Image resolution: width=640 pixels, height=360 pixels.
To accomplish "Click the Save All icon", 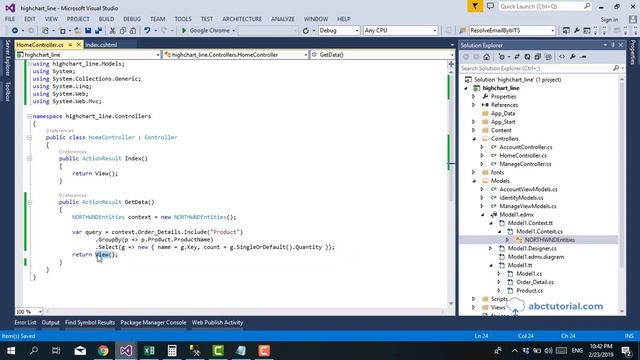I will point(98,31).
